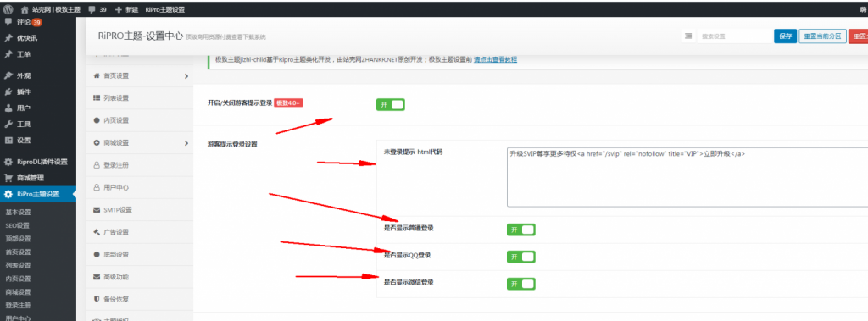Open 工具 wrench icon in sidebar
The height and width of the screenshot is (321, 868).
pos(8,124)
